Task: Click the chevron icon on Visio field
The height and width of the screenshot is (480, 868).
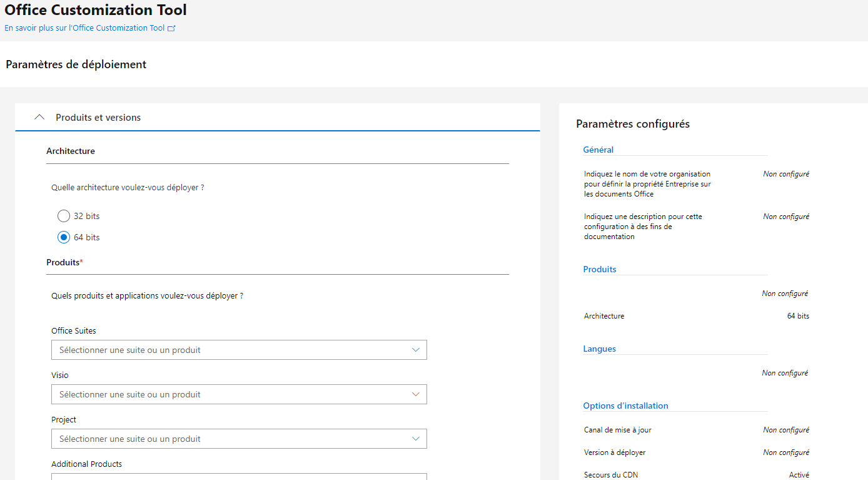Action: coord(415,394)
